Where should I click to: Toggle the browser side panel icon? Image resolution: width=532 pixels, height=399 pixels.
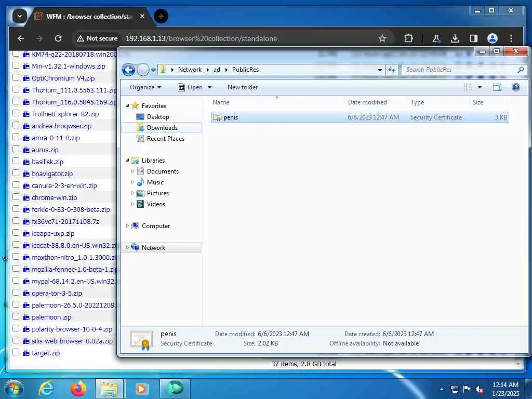pos(474,38)
